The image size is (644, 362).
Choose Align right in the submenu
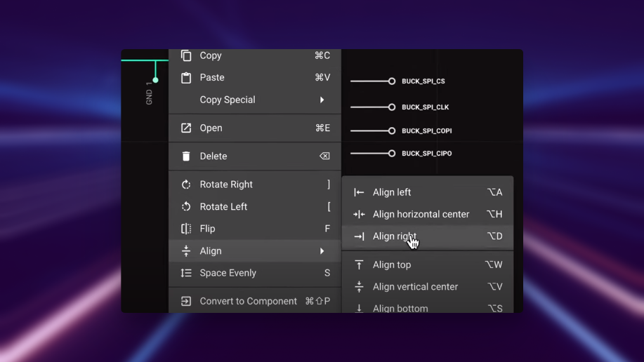pyautogui.click(x=394, y=236)
